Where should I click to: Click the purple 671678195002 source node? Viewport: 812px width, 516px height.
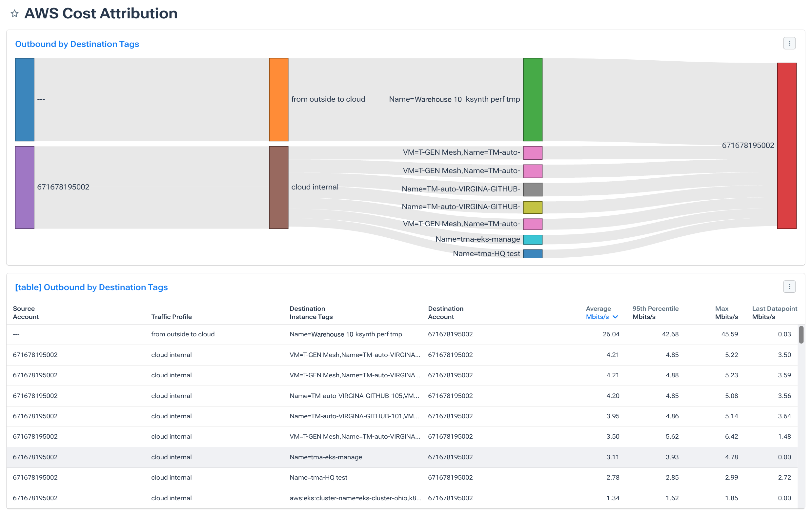tap(24, 187)
